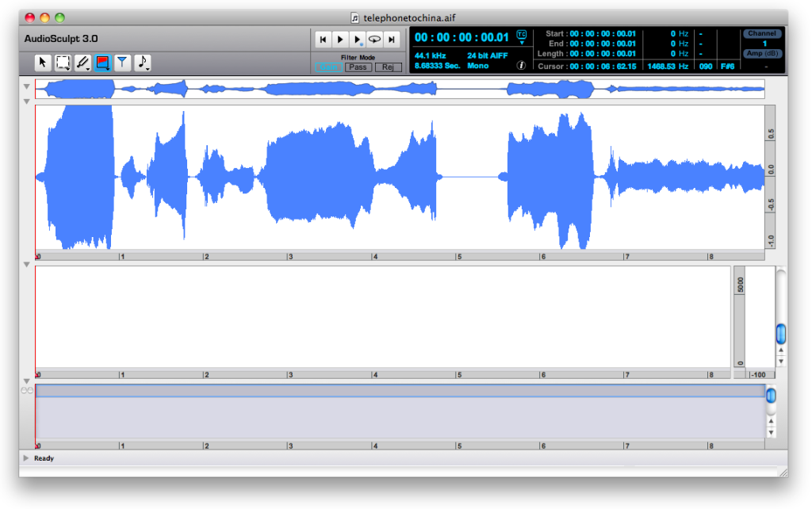This screenshot has height=509, width=812.
Task: Open the note tool's submenu arrow
Action: click(x=148, y=69)
